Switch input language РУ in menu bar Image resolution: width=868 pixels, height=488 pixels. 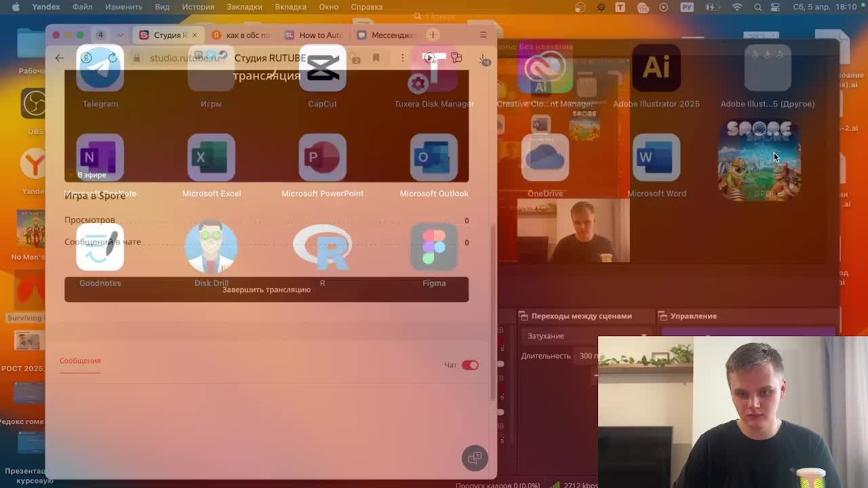(x=686, y=7)
